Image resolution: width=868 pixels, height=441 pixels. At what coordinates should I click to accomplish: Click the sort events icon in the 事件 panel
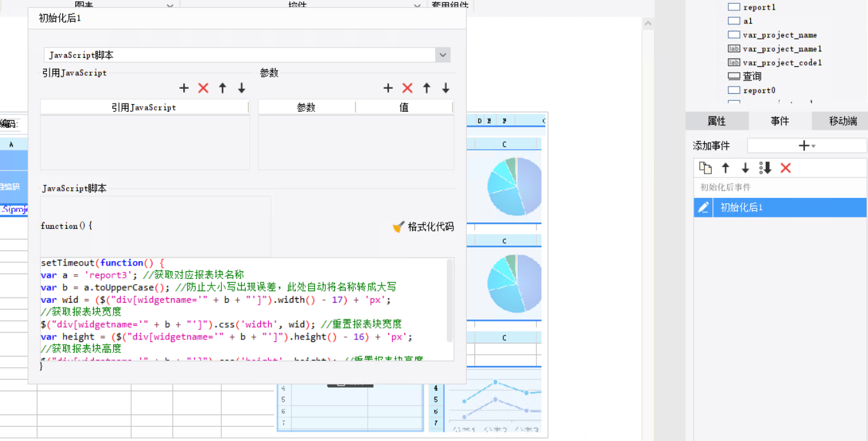[x=765, y=168]
